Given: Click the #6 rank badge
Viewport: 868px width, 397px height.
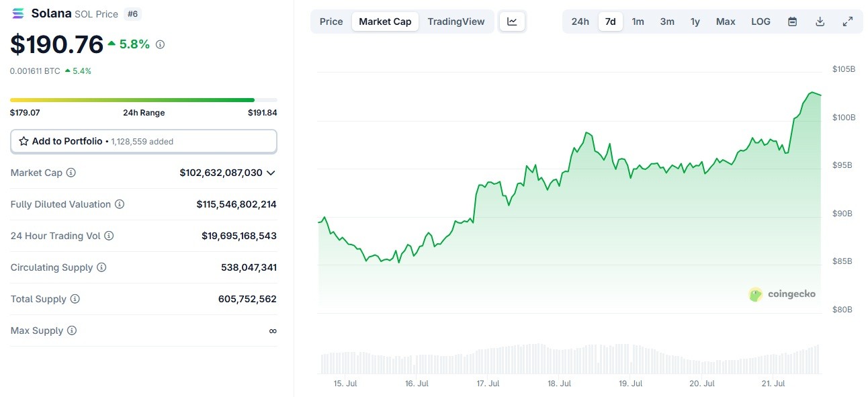Looking at the screenshot, I should (x=133, y=13).
